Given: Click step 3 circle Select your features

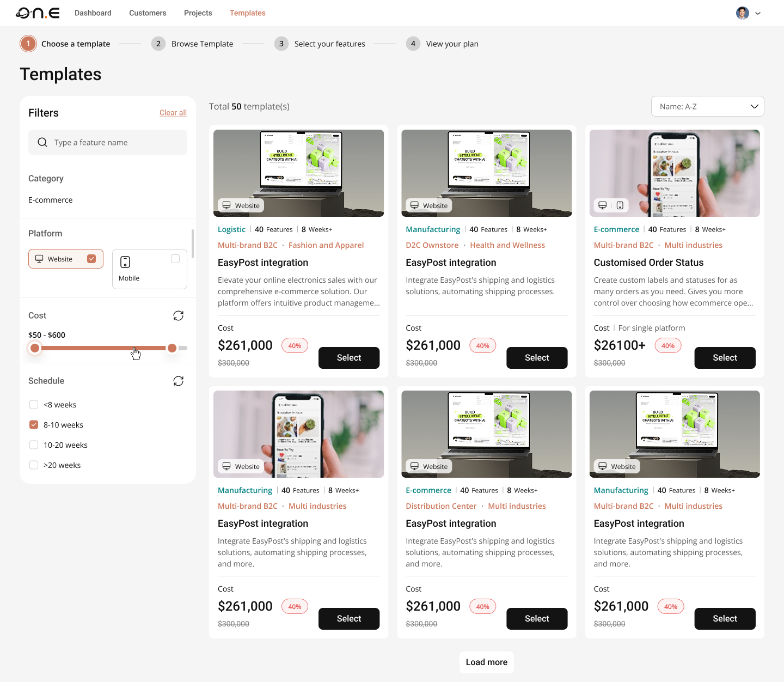Looking at the screenshot, I should pyautogui.click(x=281, y=44).
